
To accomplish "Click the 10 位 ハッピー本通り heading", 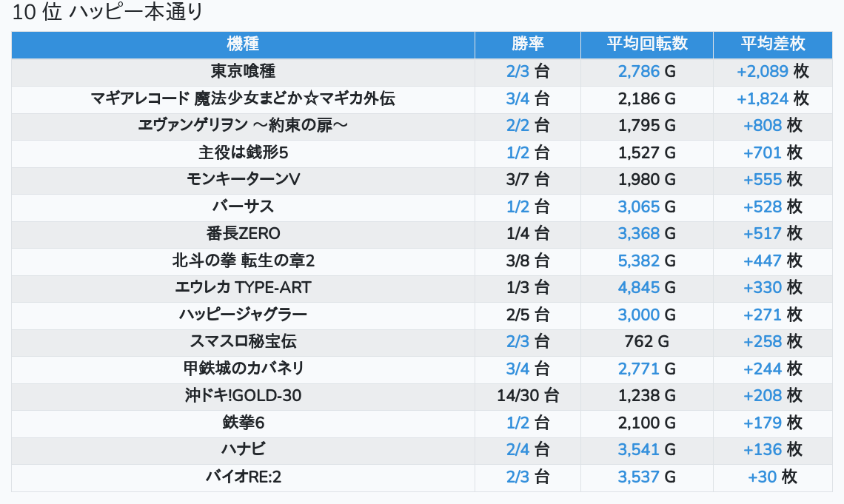I will click(x=108, y=13).
